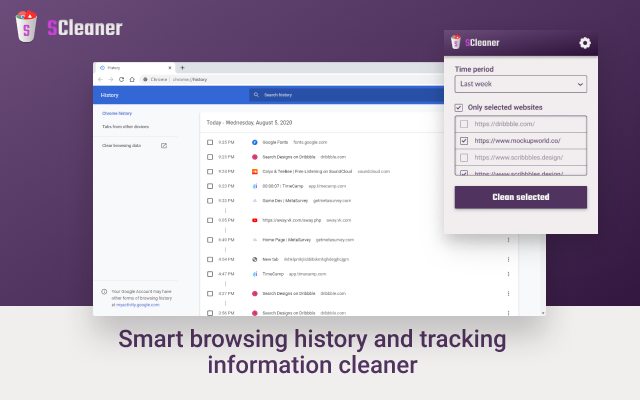This screenshot has height=400, width=640.
Task: Uncheck the https://www.mockupworld.co/ checkbox
Action: [464, 141]
